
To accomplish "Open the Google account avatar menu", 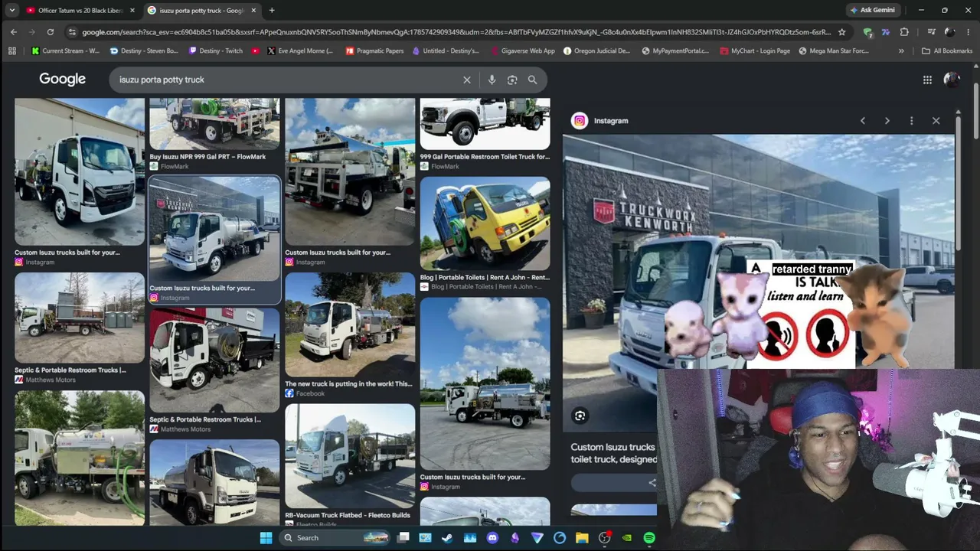I will tap(952, 80).
